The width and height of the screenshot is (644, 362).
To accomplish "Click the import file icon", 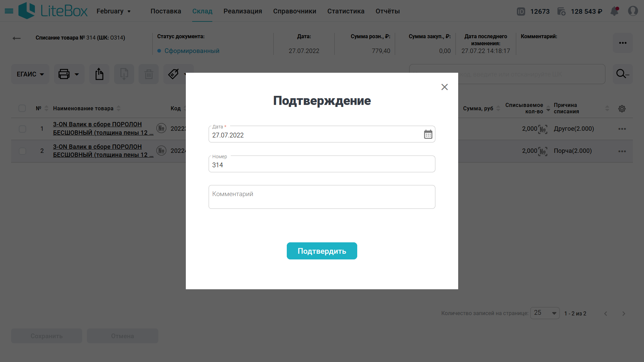I will click(124, 74).
